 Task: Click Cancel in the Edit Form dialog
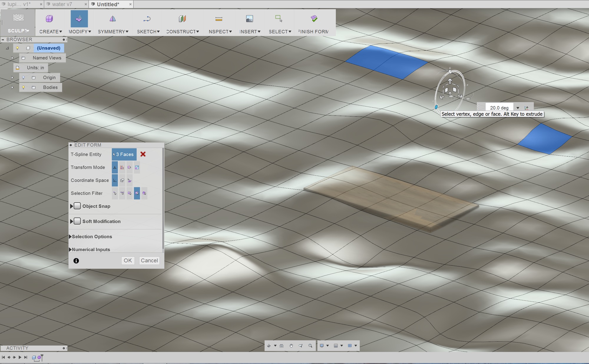tap(149, 260)
